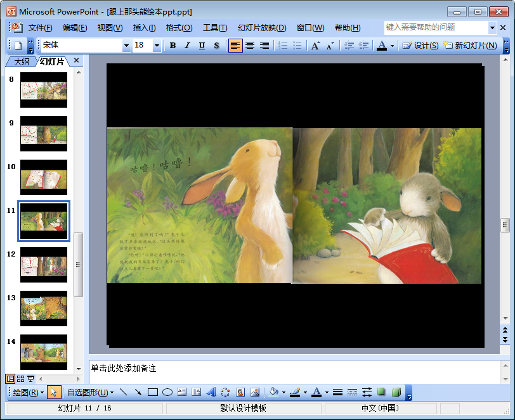The width and height of the screenshot is (515, 420).
Task: Toggle Italic formatting
Action: pyautogui.click(x=187, y=45)
